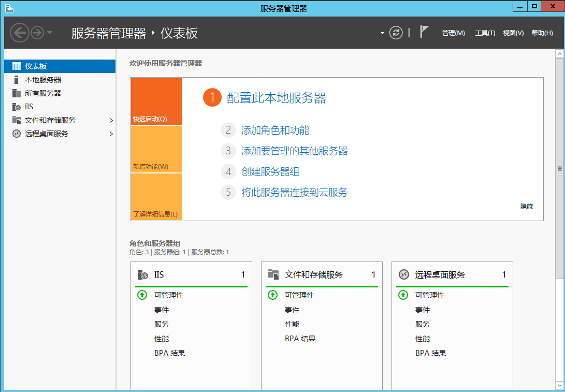
Task: Click the refresh icon in the title bar
Action: point(396,32)
